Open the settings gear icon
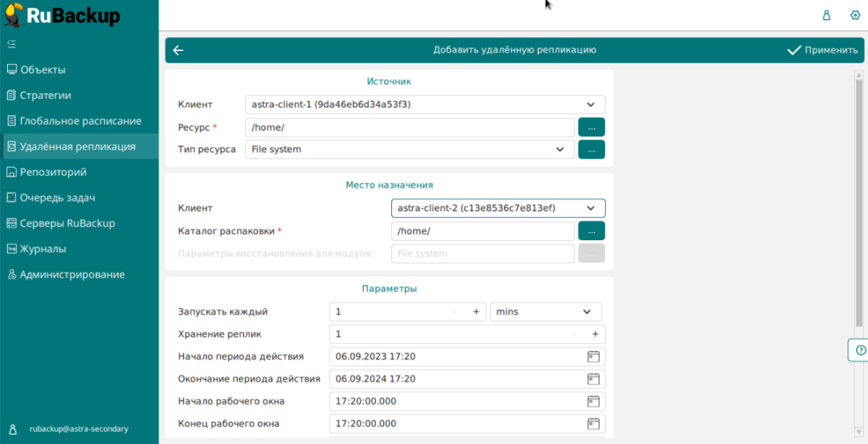868x444 pixels. pos(855,15)
